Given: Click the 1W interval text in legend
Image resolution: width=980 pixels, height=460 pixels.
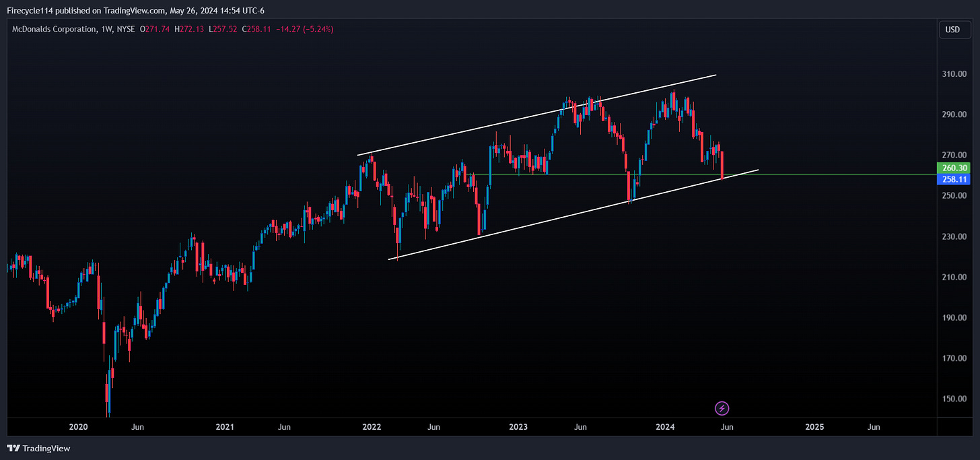Looking at the screenshot, I should pos(107,30).
